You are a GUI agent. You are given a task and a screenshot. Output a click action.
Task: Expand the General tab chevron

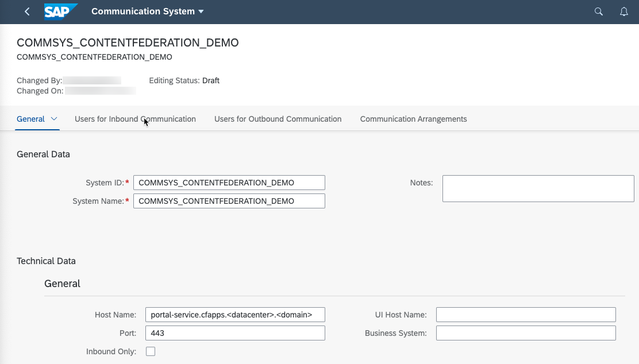click(54, 119)
